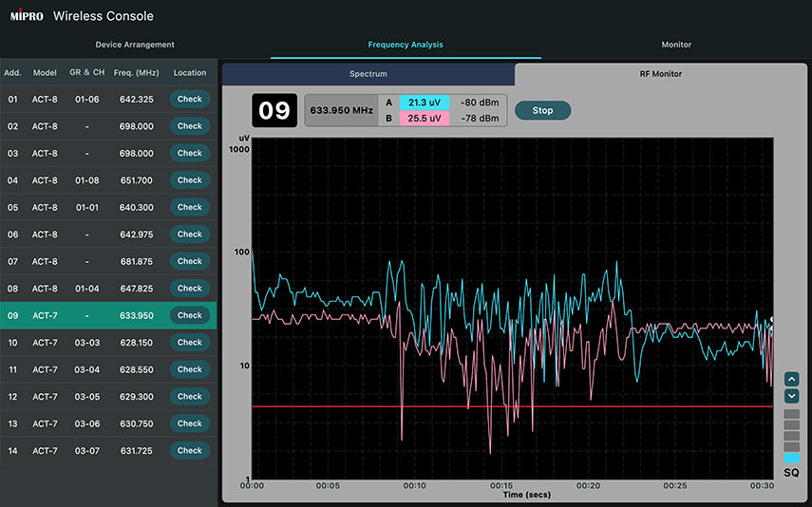The height and width of the screenshot is (507, 812).
Task: Lower squelch level with down arrow
Action: pos(791,396)
